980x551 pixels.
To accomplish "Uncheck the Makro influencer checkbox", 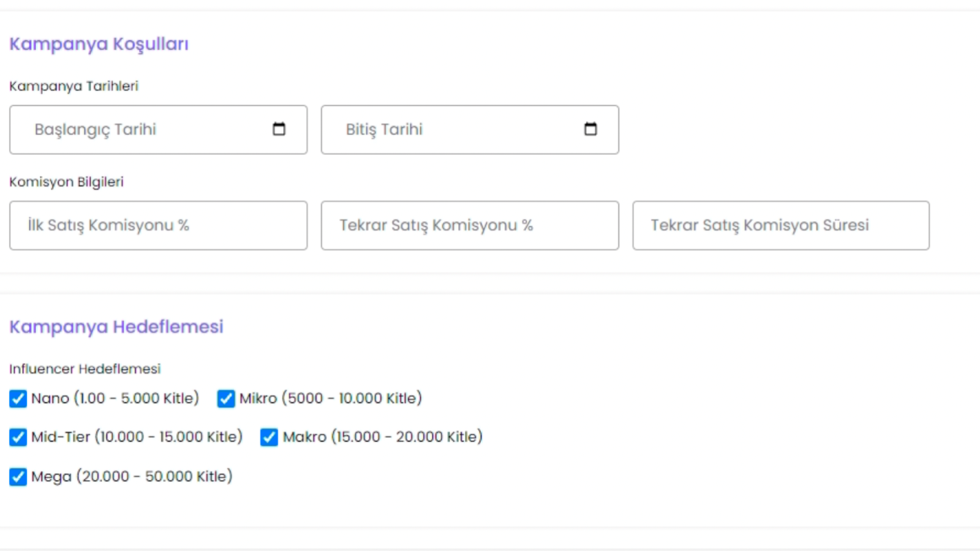I will point(269,437).
